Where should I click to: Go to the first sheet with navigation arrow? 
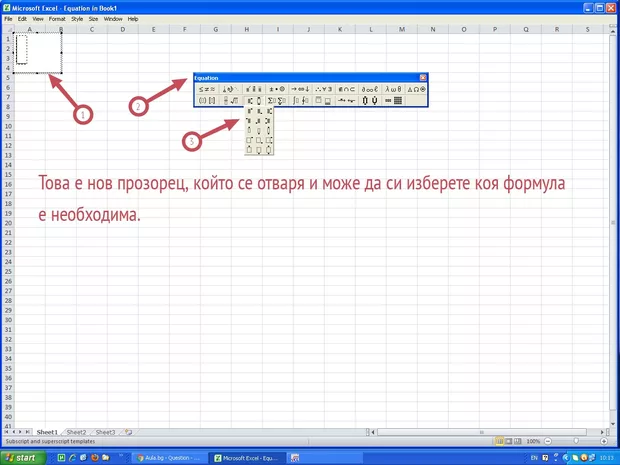pyautogui.click(x=7, y=432)
